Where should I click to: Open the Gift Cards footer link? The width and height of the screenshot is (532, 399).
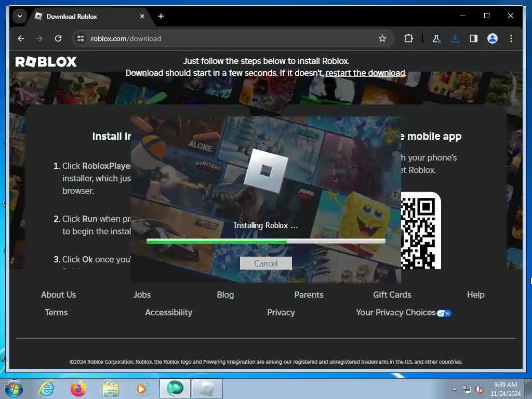click(x=392, y=295)
